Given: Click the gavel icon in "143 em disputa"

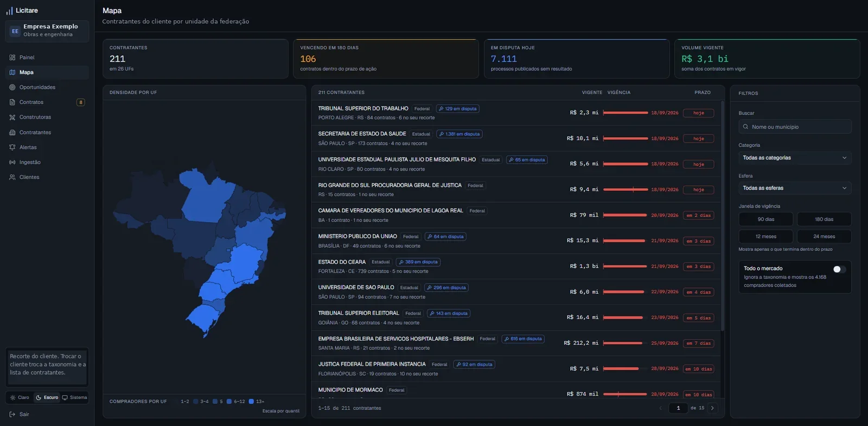Looking at the screenshot, I should [x=432, y=313].
